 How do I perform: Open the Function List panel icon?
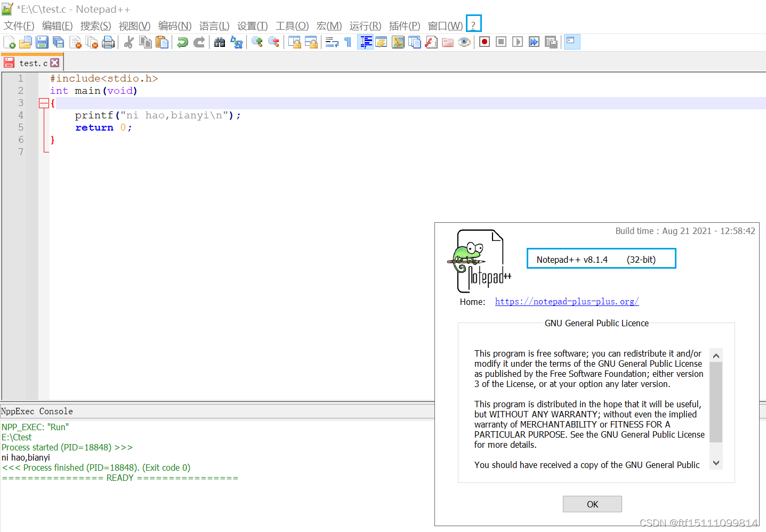pos(431,42)
